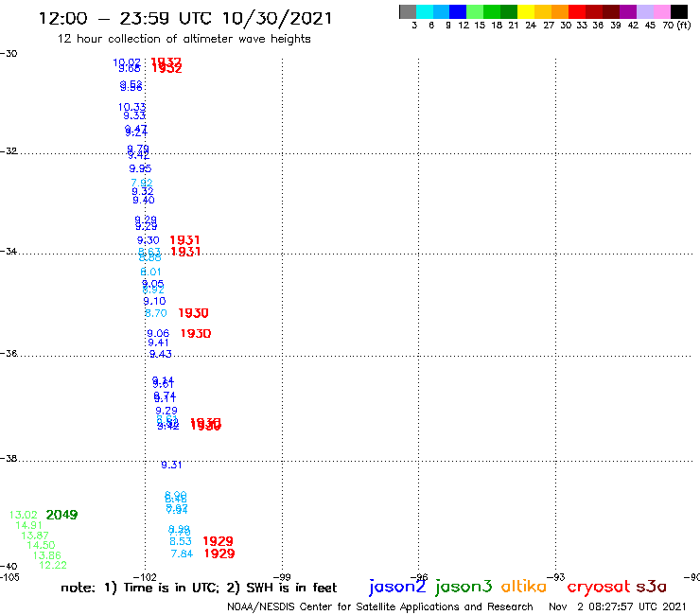Select the cyan swatch in the wave height legend

click(424, 11)
